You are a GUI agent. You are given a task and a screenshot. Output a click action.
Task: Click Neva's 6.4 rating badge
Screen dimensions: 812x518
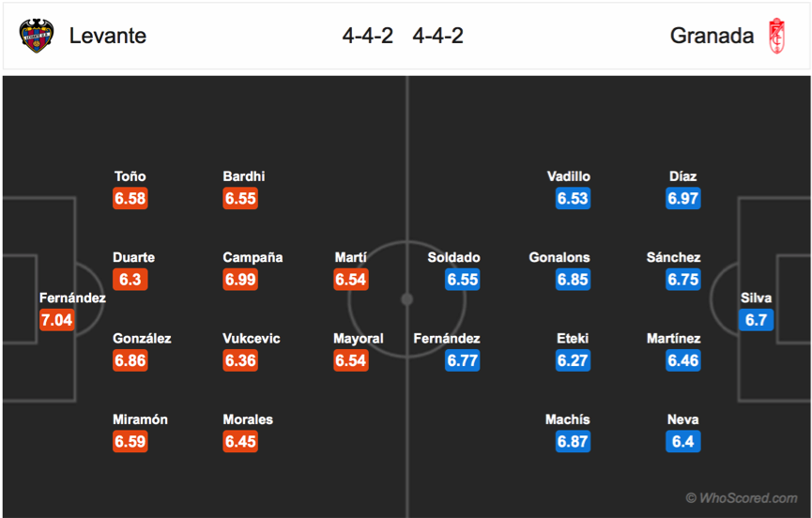(683, 441)
